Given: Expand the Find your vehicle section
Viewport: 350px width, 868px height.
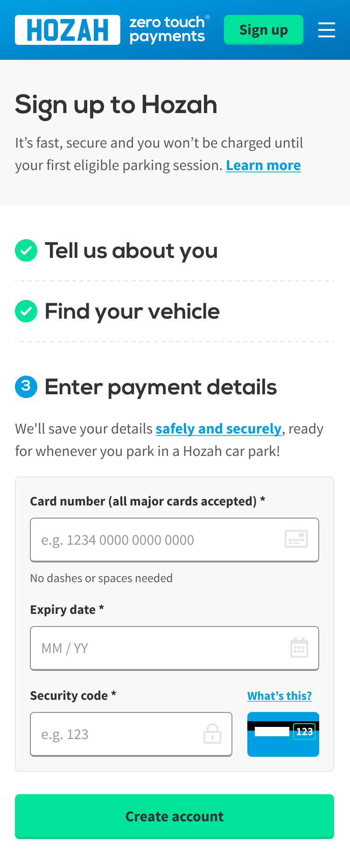Looking at the screenshot, I should (x=132, y=312).
